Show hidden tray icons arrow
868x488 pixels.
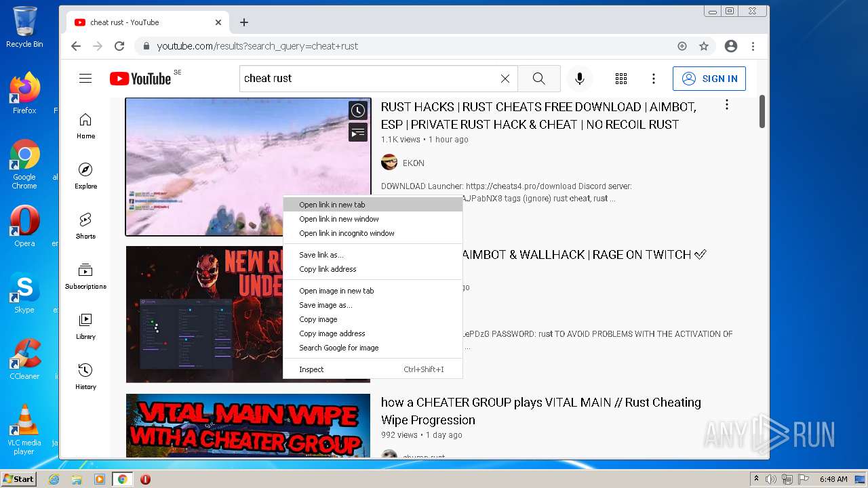[x=756, y=479]
